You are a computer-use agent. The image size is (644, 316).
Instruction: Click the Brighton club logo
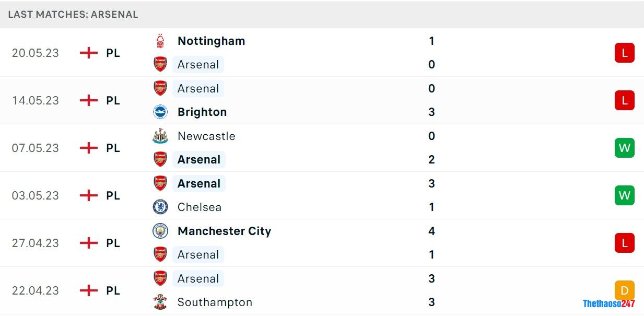tap(160, 112)
